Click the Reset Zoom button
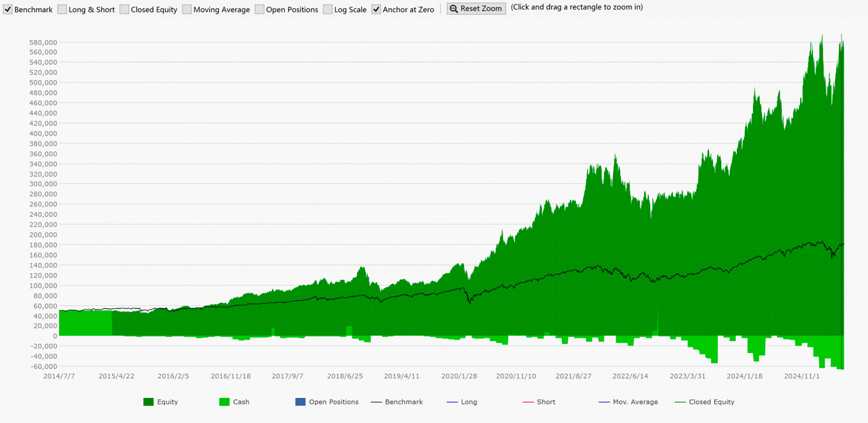This screenshot has height=423, width=868. point(476,8)
